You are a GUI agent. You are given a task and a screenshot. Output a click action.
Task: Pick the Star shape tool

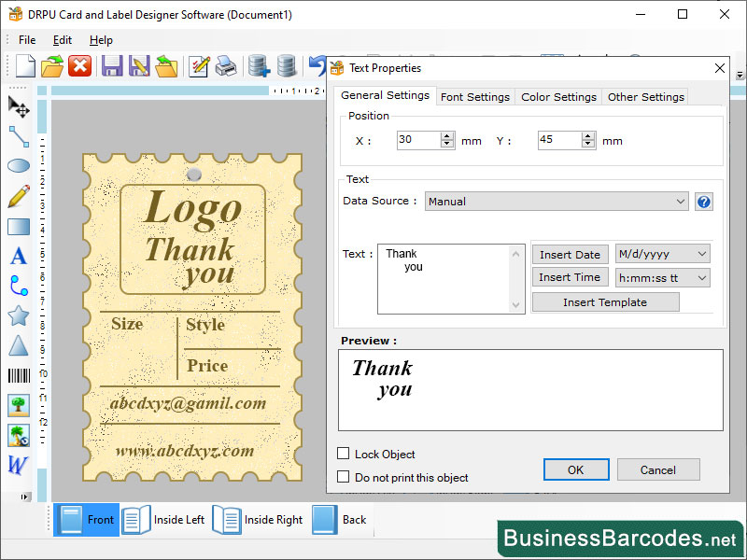(19, 315)
